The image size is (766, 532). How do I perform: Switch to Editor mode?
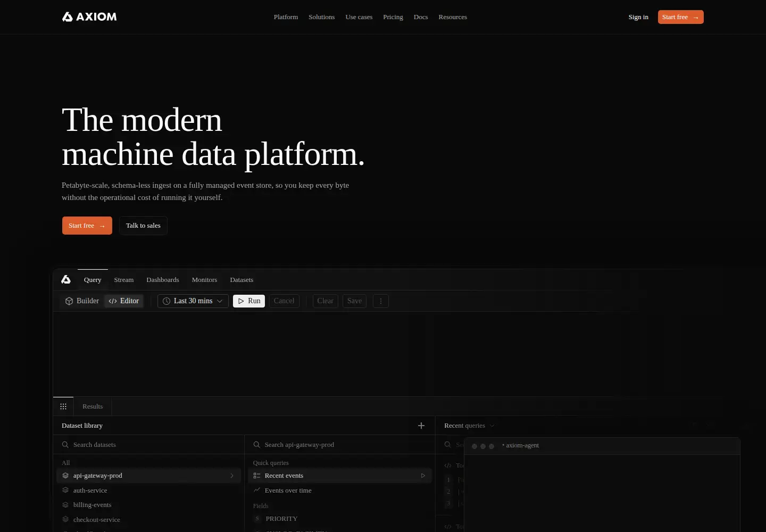(124, 301)
